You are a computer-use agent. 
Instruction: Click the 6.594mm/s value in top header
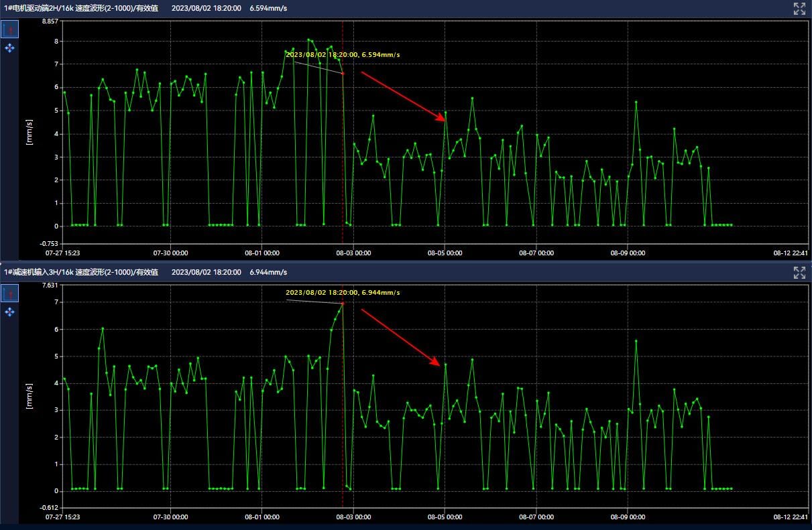pyautogui.click(x=268, y=9)
